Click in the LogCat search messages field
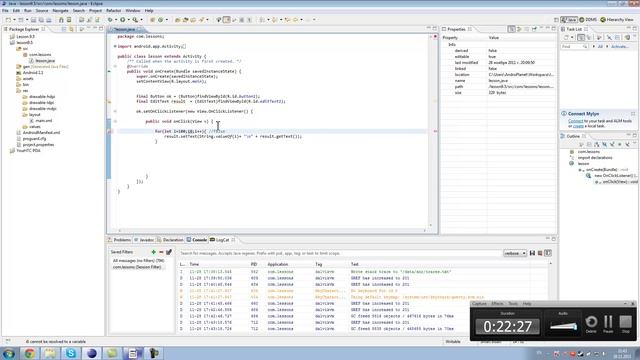This screenshot has width=640, height=360. pos(339,253)
